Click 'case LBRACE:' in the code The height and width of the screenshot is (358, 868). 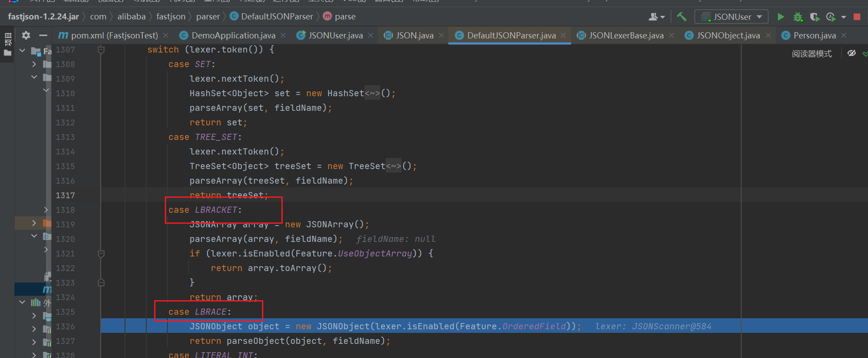click(x=200, y=312)
